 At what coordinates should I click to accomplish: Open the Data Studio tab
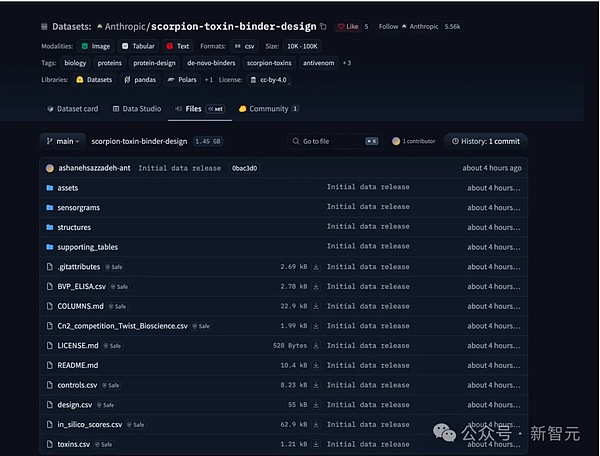coord(137,109)
